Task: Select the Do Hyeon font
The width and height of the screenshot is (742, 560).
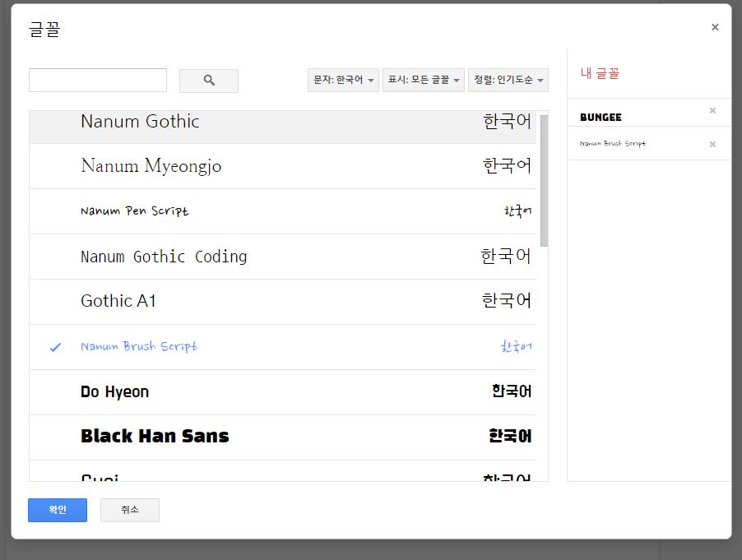Action: pyautogui.click(x=282, y=392)
